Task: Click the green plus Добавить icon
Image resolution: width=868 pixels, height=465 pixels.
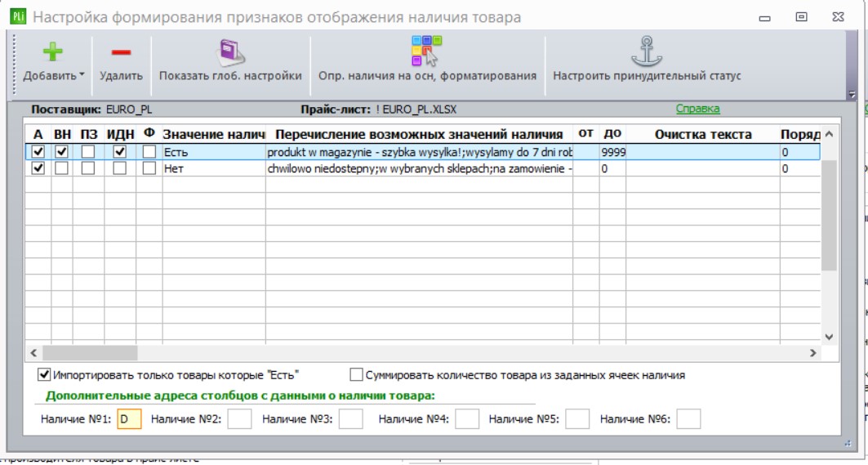Action: click(x=52, y=52)
